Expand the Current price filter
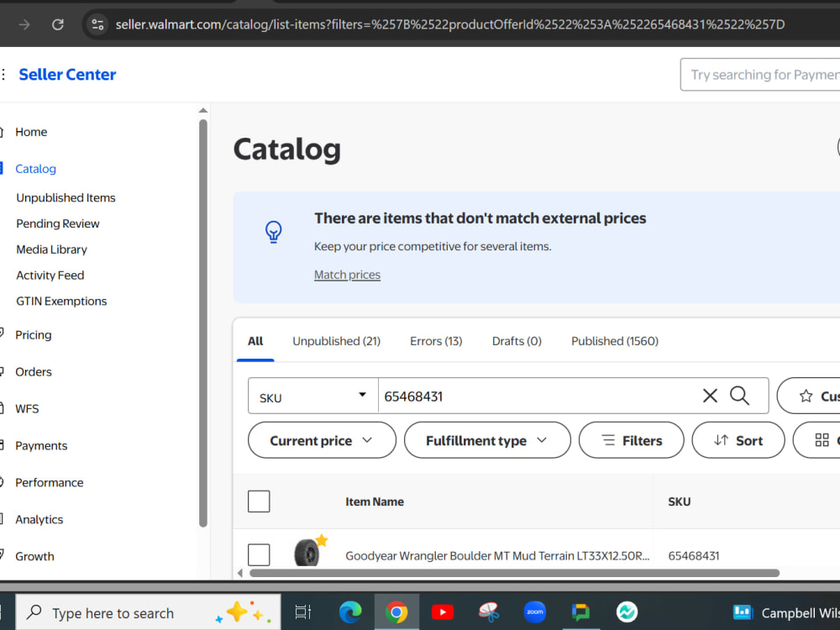Screen dimensions: 840x630 click(322, 440)
